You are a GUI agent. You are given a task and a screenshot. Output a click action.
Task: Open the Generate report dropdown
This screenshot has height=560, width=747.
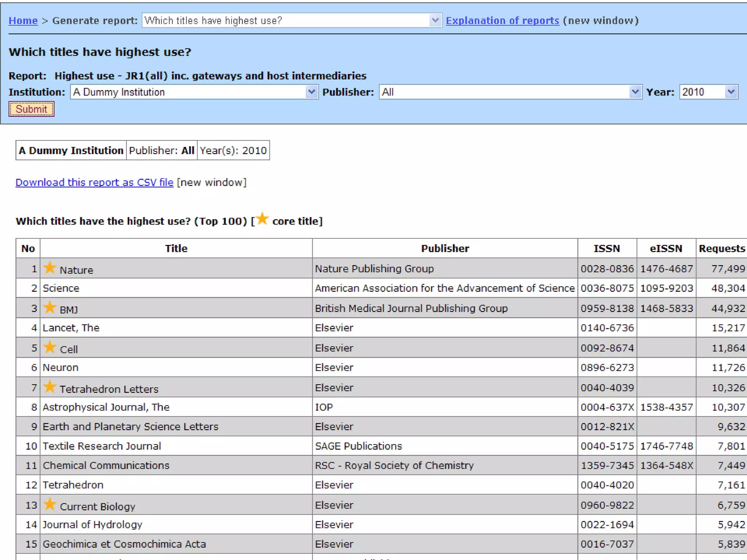(x=435, y=20)
